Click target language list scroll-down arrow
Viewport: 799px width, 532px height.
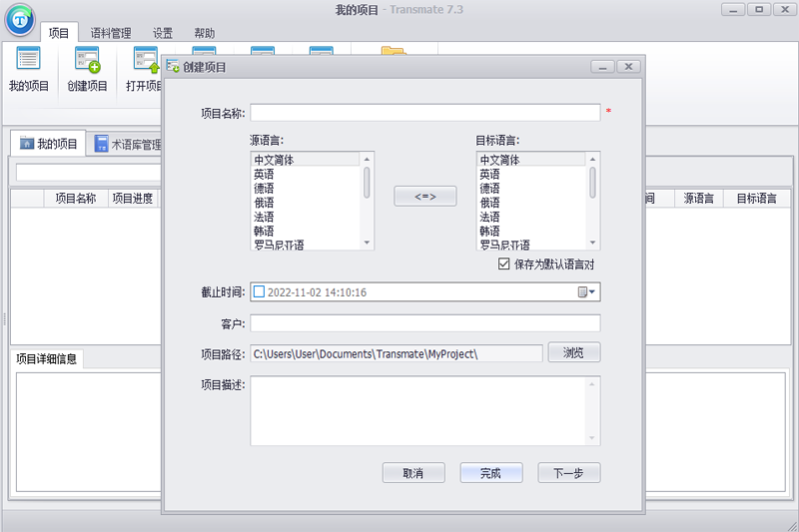click(592, 243)
